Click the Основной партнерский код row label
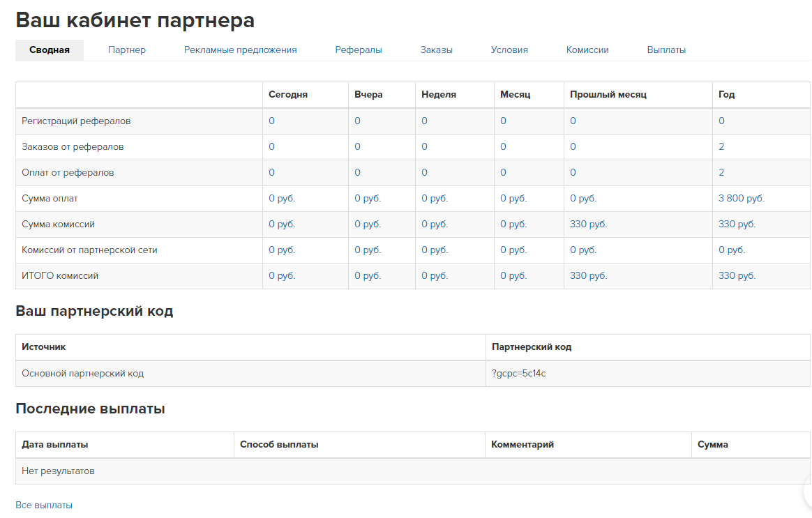The width and height of the screenshot is (812, 518). pos(82,373)
